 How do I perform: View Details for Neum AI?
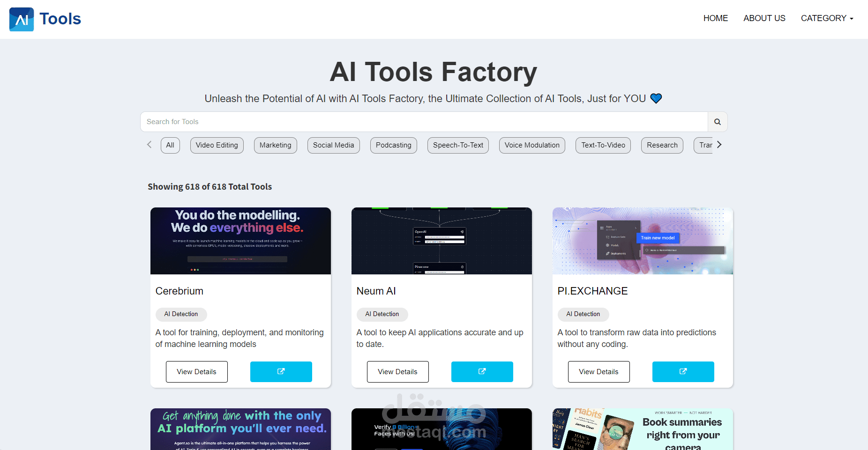pyautogui.click(x=398, y=372)
